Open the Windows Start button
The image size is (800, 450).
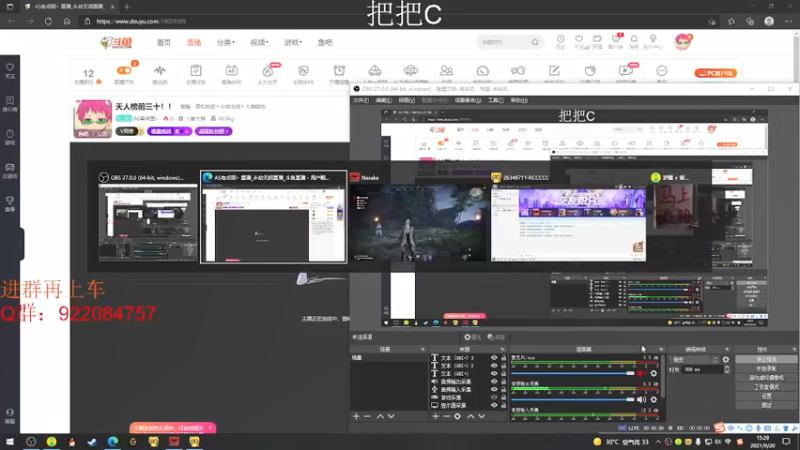(x=10, y=442)
